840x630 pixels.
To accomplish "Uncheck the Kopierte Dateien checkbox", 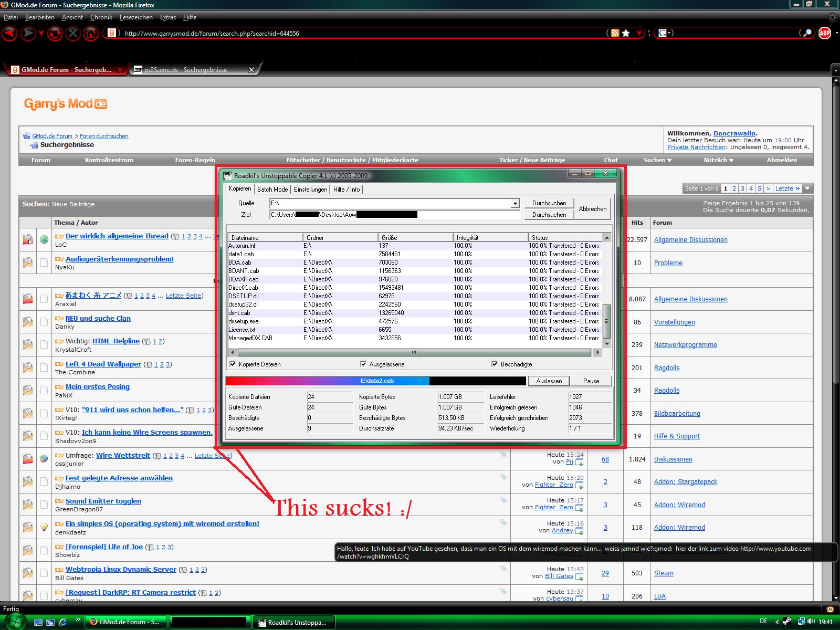I will 233,364.
